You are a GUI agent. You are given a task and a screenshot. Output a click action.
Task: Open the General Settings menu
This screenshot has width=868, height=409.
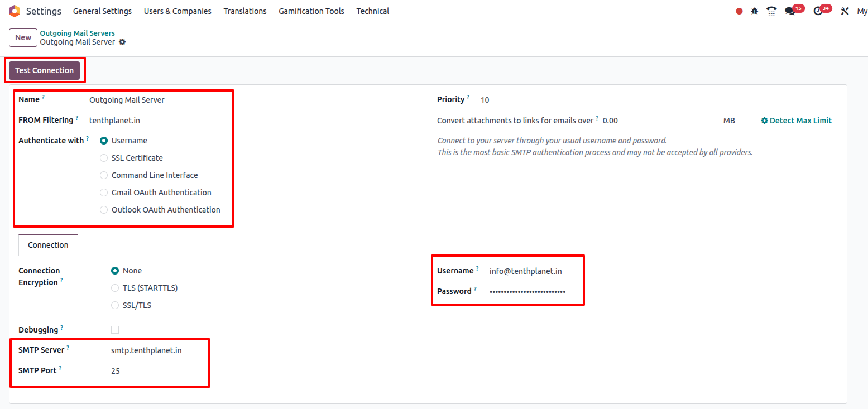tap(103, 11)
